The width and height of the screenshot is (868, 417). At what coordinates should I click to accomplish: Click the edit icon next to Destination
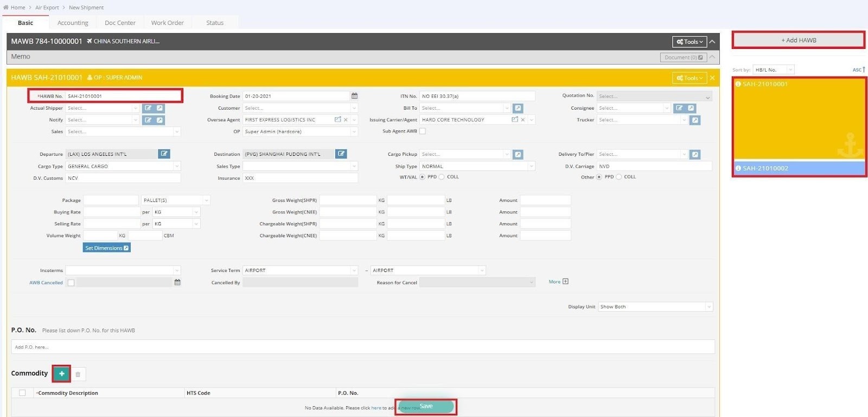(341, 154)
